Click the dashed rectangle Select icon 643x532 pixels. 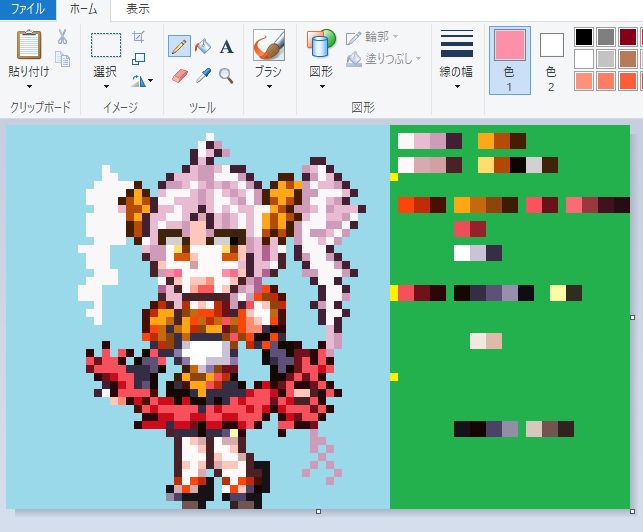click(x=106, y=45)
